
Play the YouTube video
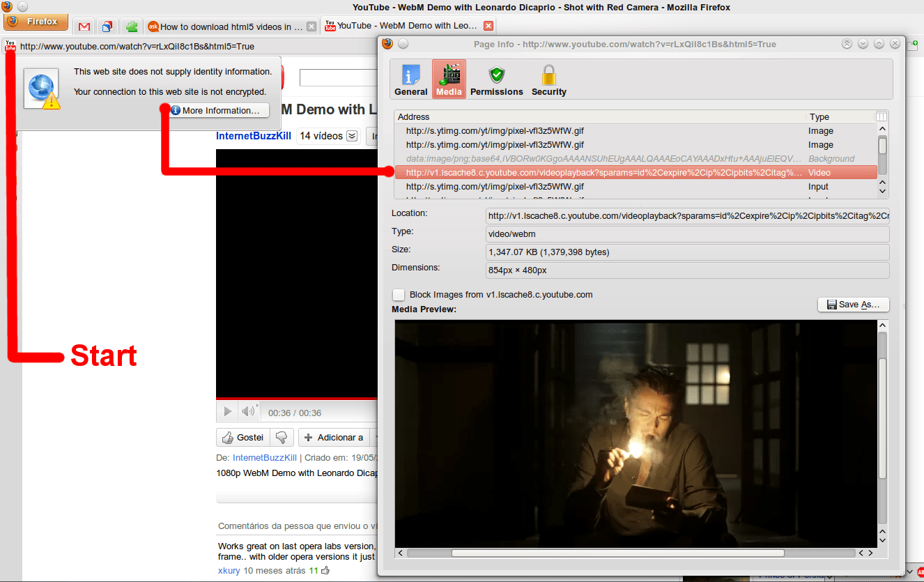(227, 412)
